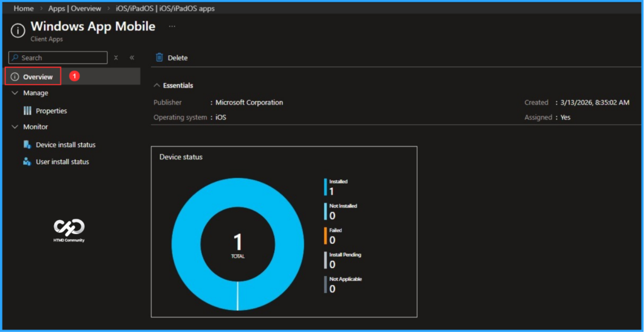Click the Manage section label

coord(36,93)
